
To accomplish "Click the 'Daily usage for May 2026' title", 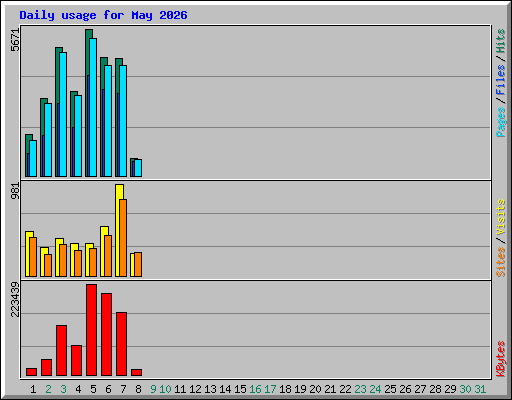I will pos(103,15).
